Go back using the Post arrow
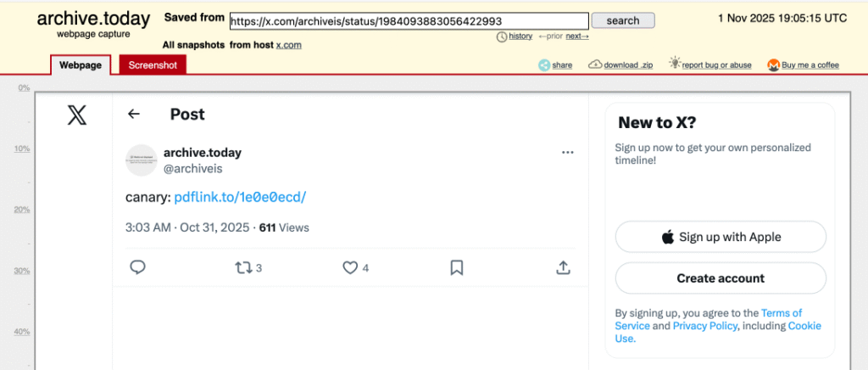The width and height of the screenshot is (868, 370). (x=133, y=114)
